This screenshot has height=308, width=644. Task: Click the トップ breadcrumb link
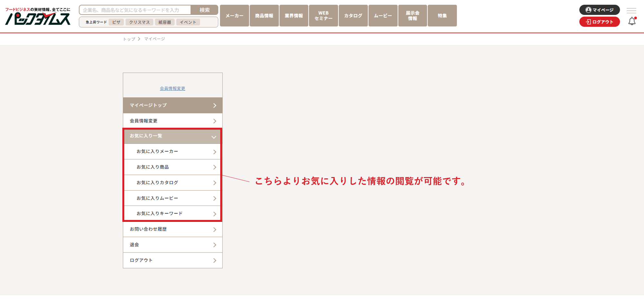click(129, 39)
